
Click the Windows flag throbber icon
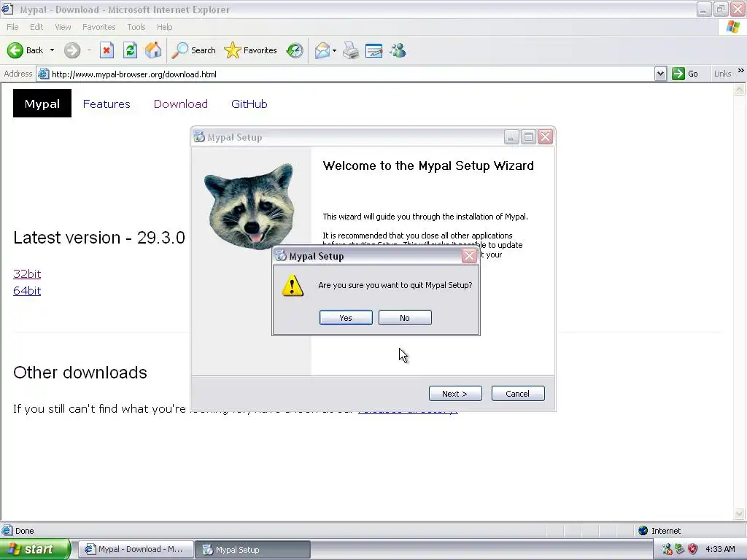733,27
